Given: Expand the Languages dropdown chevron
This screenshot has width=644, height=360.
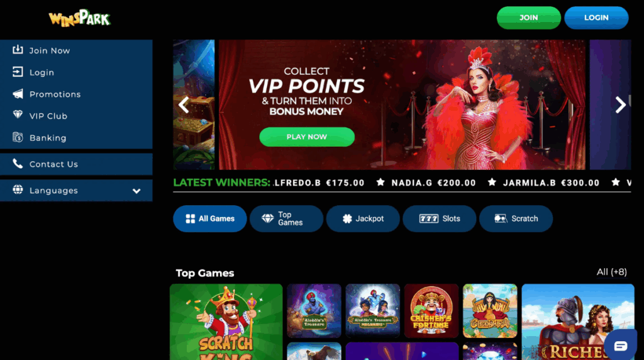Looking at the screenshot, I should (136, 191).
